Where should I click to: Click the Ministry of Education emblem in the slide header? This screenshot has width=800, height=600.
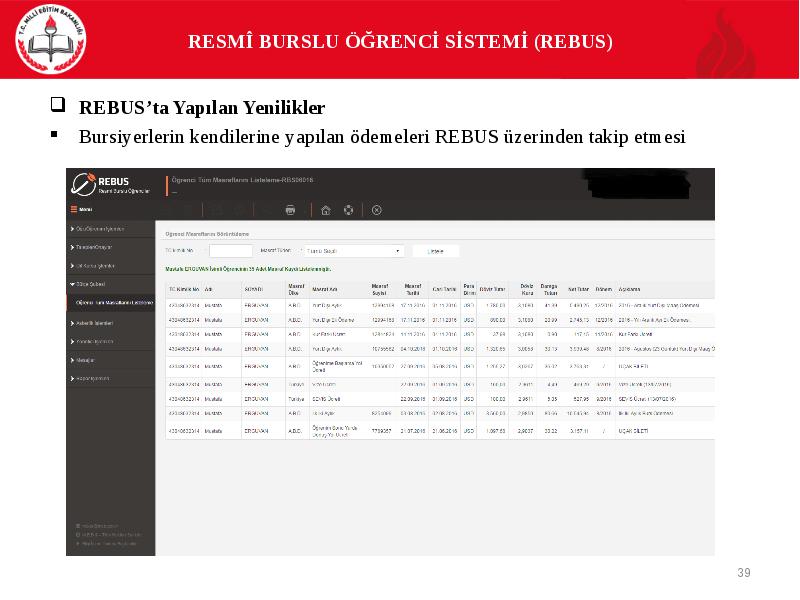click(x=51, y=40)
